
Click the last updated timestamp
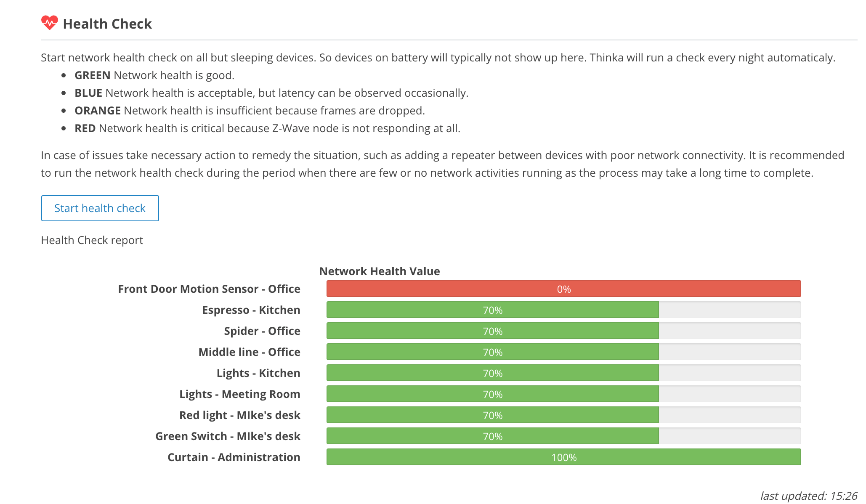[808, 496]
